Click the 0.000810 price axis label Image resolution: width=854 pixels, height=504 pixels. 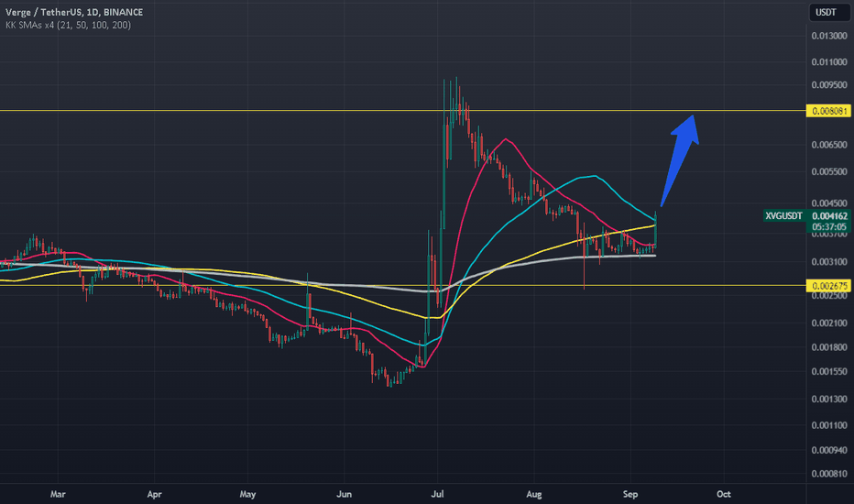pos(829,474)
